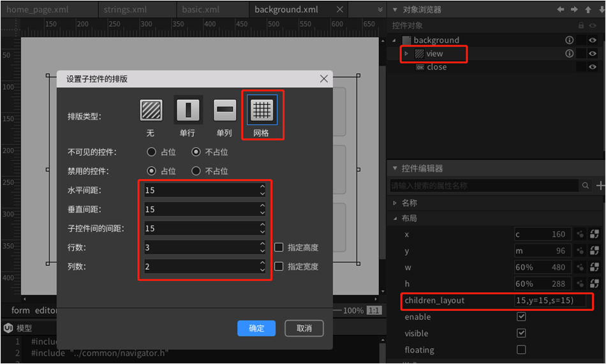This screenshot has height=364, width=606.
Task: Click the layout switch icon for w
Action: 595,267
